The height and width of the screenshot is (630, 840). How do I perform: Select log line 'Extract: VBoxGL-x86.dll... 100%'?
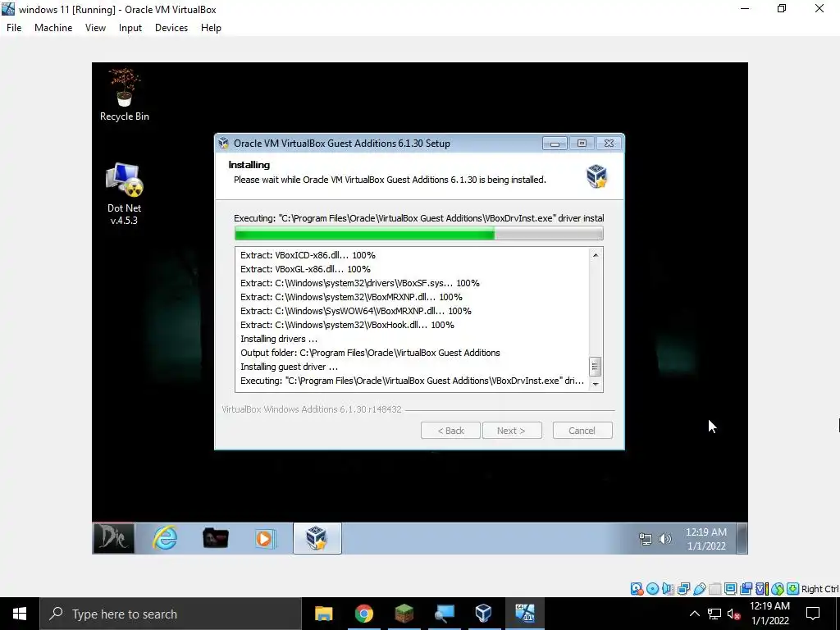tap(305, 269)
